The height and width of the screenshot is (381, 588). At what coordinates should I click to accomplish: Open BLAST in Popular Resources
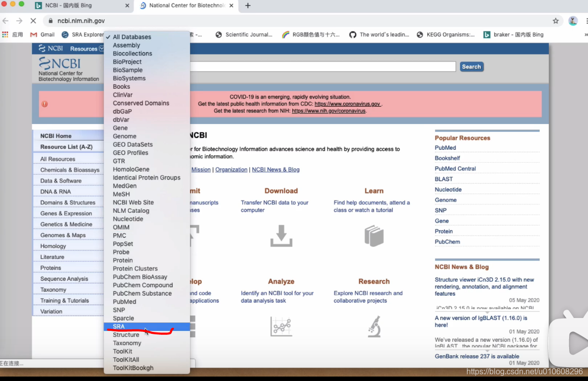pos(444,179)
